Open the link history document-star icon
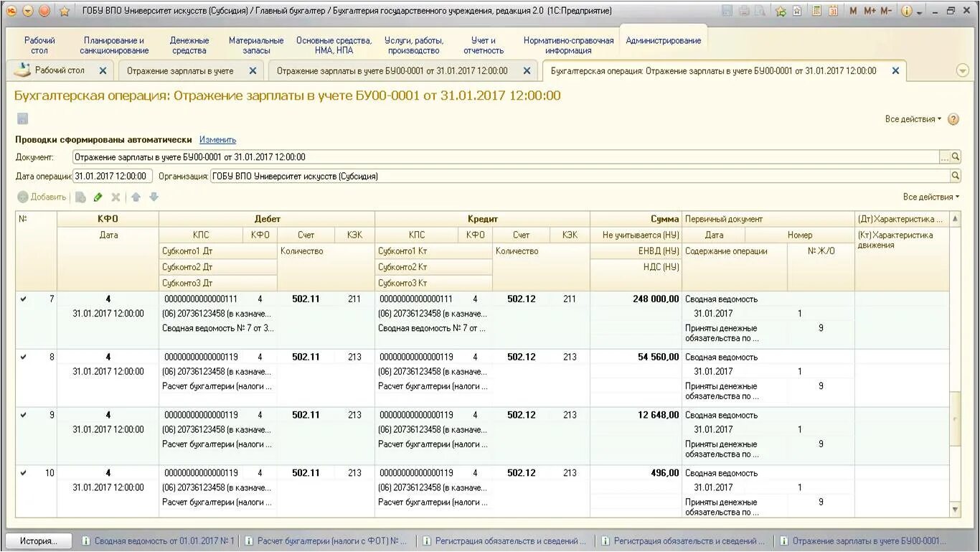The width and height of the screenshot is (980, 552). tap(797, 11)
